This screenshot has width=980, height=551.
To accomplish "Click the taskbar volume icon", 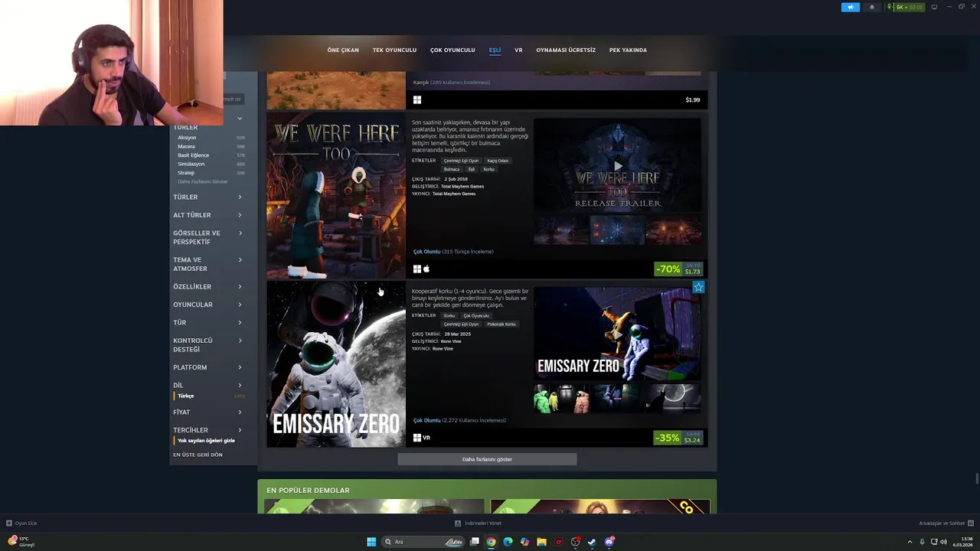I will 943,542.
